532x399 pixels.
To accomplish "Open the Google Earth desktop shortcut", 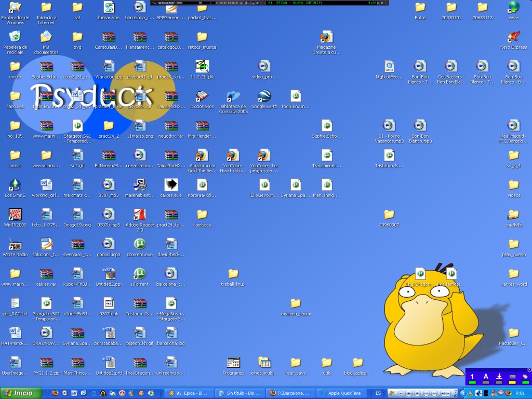I will point(264,99).
